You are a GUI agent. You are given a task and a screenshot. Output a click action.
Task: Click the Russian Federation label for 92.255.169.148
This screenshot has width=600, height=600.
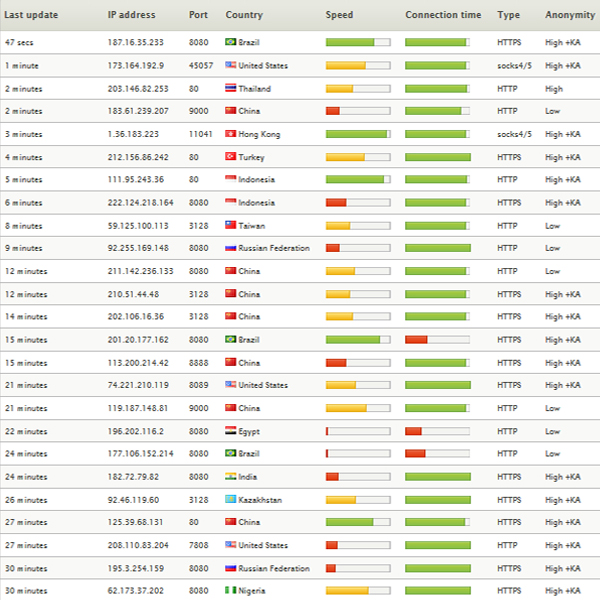click(274, 248)
